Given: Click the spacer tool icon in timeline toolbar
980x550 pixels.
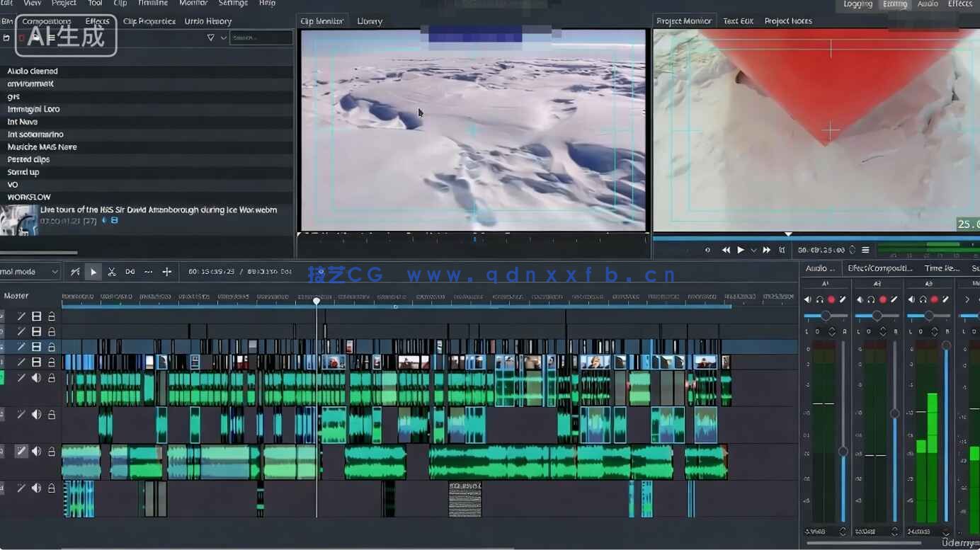Looking at the screenshot, I should point(130,272).
